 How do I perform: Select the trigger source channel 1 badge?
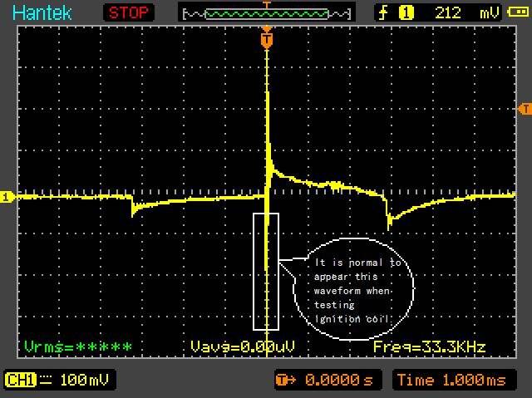tap(406, 12)
